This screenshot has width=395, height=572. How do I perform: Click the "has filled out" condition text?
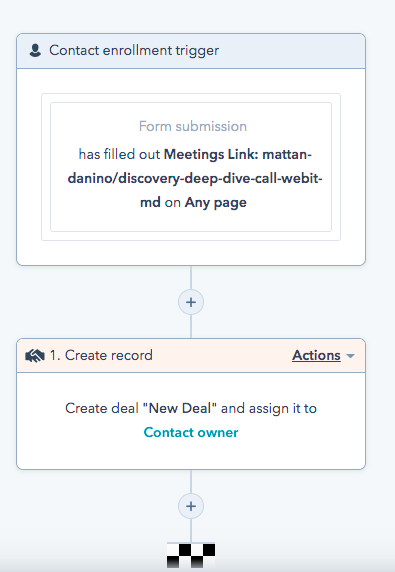click(x=119, y=154)
